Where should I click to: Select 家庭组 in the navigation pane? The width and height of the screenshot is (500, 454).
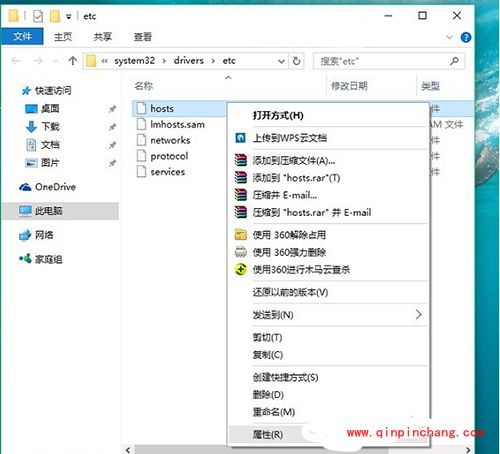(x=41, y=259)
